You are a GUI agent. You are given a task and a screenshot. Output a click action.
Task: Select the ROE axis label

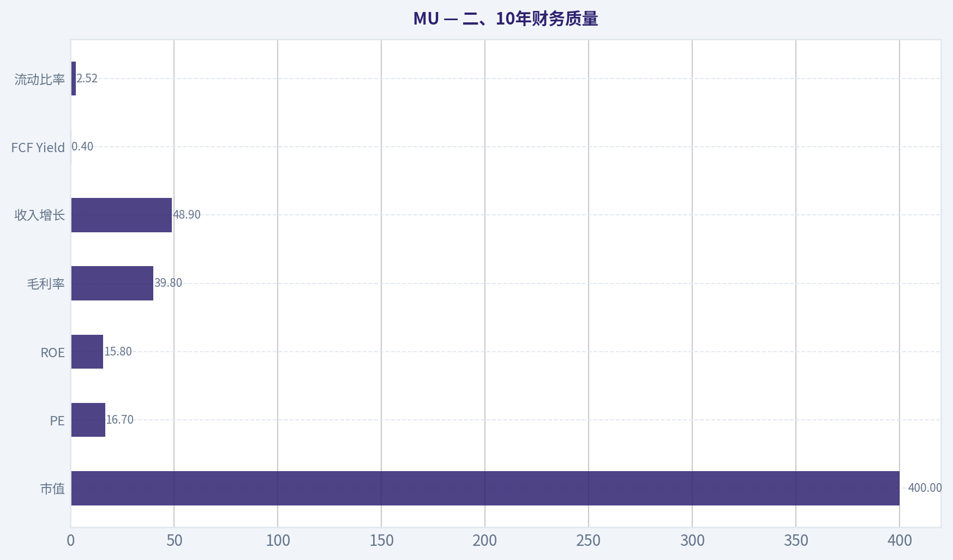pos(53,352)
